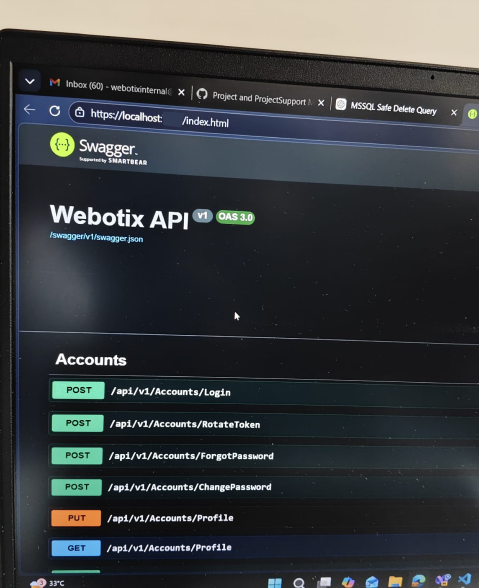Open the /swagger/v1/swagger.json link
This screenshot has width=479, height=588.
pos(96,237)
